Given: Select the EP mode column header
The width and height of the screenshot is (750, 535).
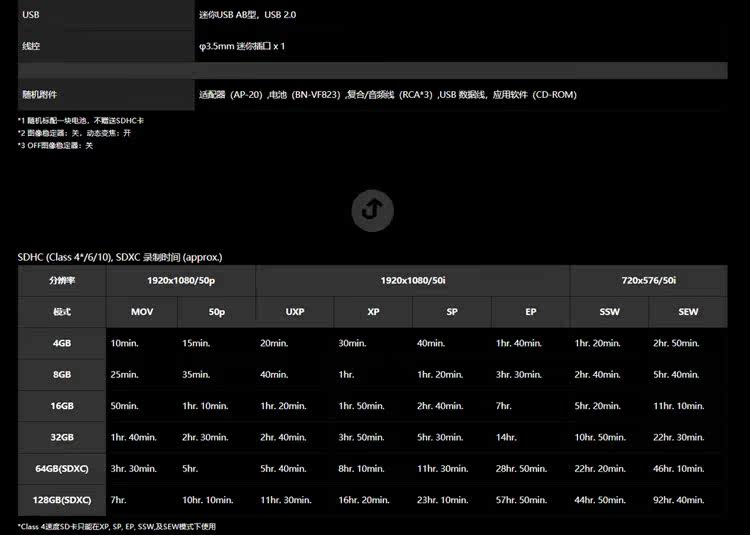Looking at the screenshot, I should pyautogui.click(x=530, y=312).
